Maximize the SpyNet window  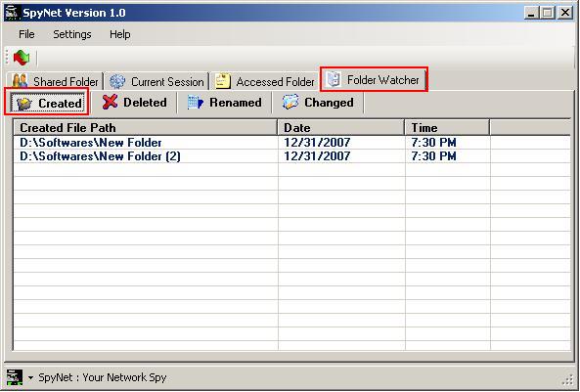click(547, 13)
